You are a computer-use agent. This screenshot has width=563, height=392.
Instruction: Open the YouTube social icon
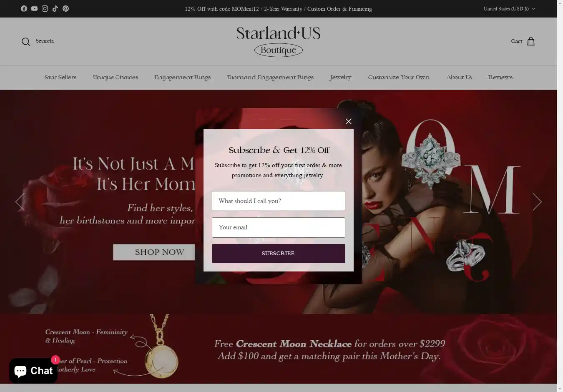pyautogui.click(x=34, y=9)
